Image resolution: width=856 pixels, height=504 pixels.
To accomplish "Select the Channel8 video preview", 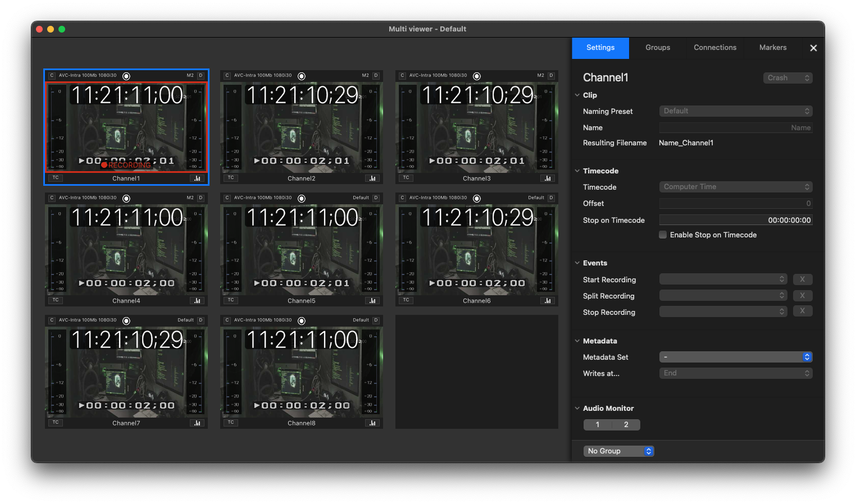I will [302, 372].
